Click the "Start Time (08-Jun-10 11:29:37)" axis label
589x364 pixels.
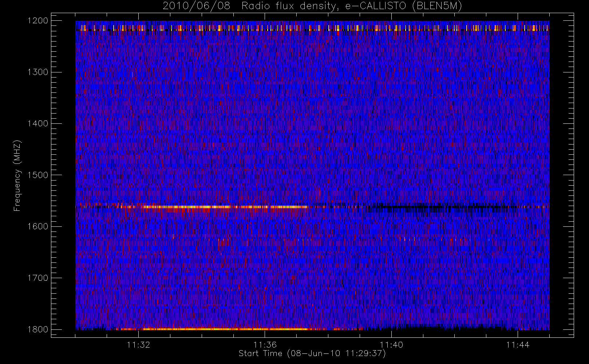click(312, 353)
